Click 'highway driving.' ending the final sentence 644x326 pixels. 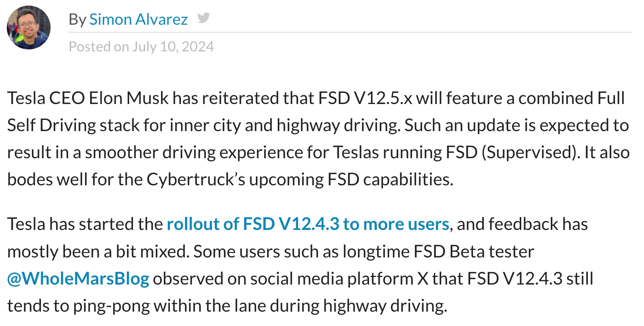click(385, 306)
